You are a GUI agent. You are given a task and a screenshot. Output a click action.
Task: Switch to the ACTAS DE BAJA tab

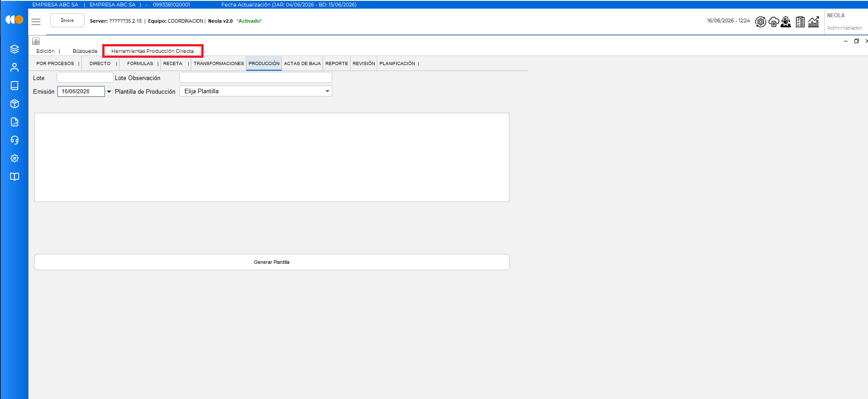pyautogui.click(x=302, y=64)
